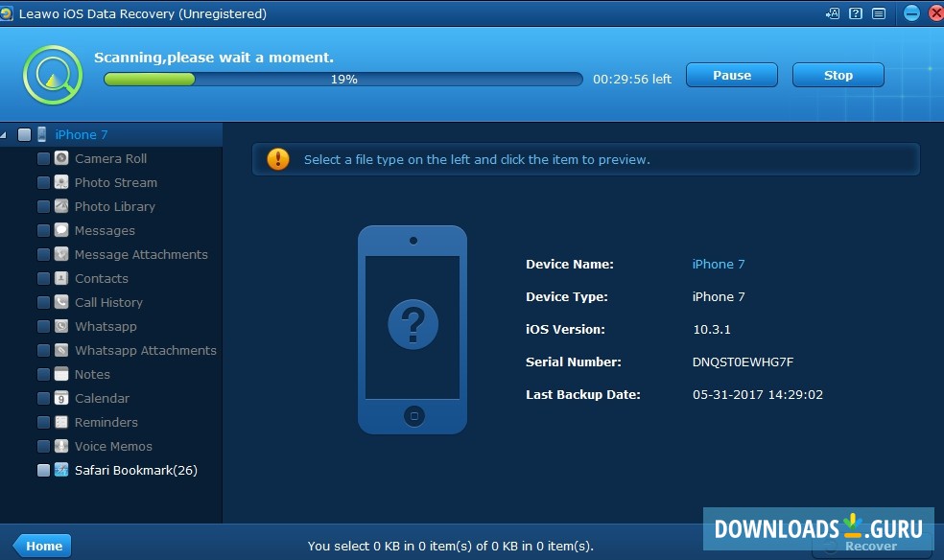Select Camera Roll in the file type list

click(110, 158)
